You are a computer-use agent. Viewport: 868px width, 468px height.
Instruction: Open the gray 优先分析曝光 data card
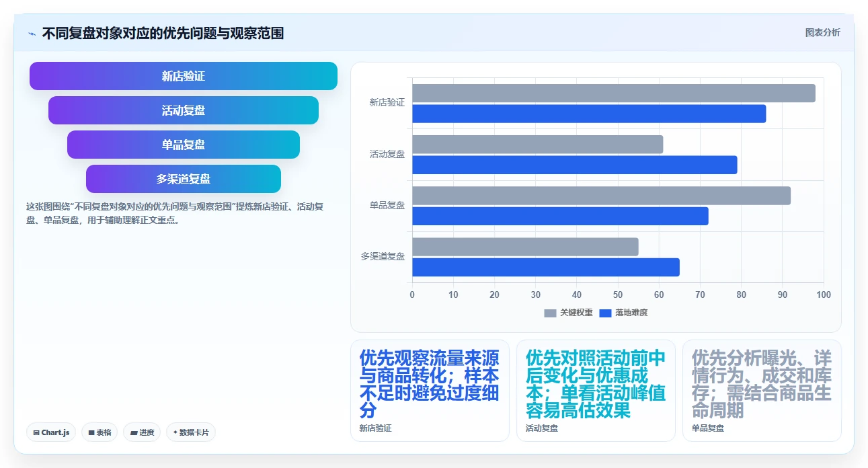click(762, 391)
